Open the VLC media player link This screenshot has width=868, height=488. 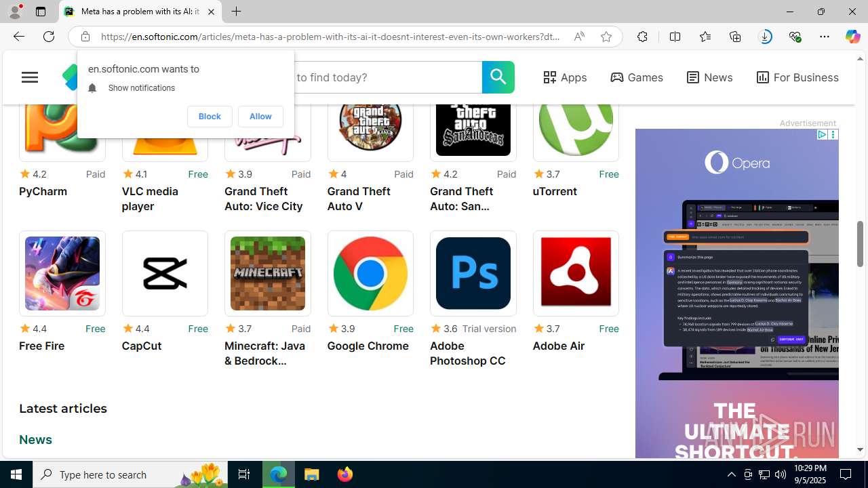150,199
